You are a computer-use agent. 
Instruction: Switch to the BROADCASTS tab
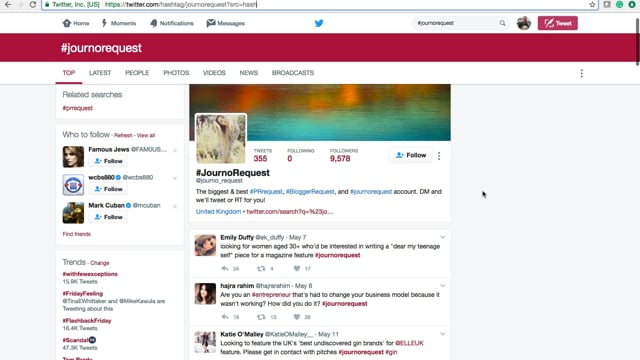(293, 73)
